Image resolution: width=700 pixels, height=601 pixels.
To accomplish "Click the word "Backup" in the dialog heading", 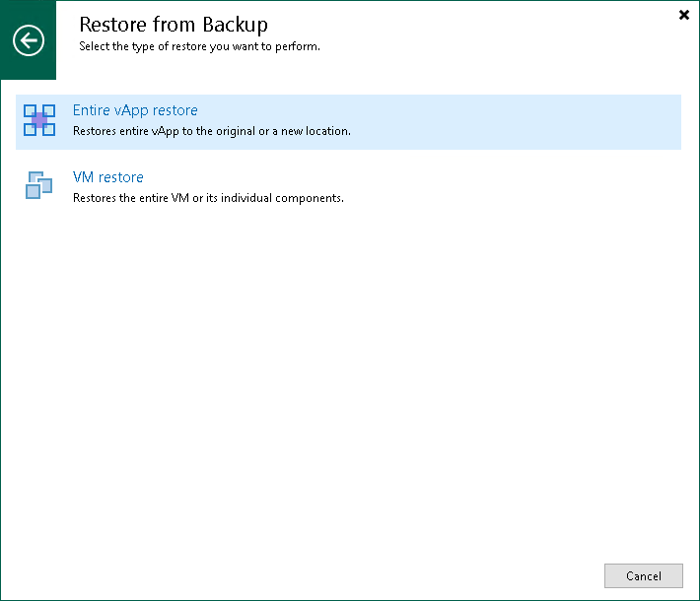I will pos(234,25).
